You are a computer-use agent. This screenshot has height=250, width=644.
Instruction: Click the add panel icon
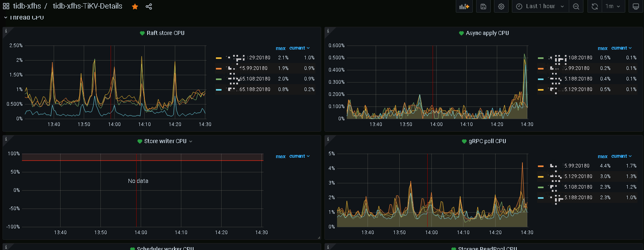[x=464, y=7]
